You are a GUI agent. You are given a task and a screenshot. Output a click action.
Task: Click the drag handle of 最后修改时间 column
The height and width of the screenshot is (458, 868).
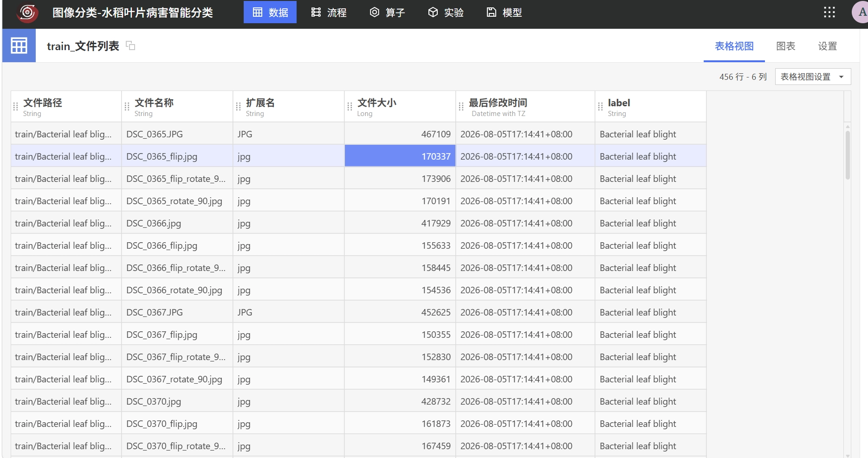[461, 107]
